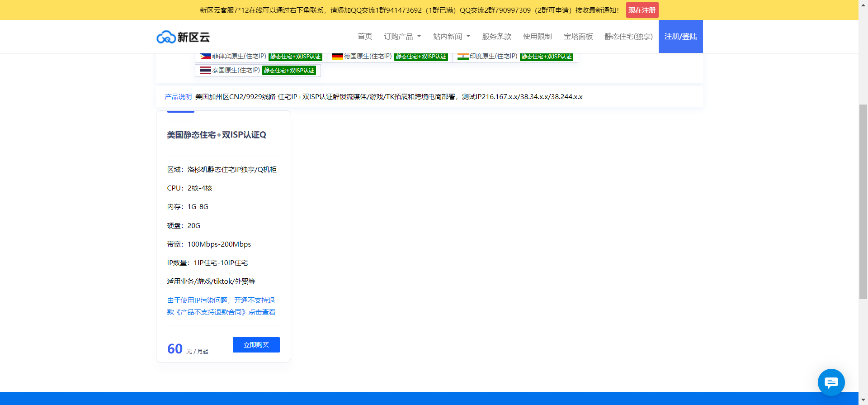Open 静态住宅(独享) nav link

coord(628,37)
